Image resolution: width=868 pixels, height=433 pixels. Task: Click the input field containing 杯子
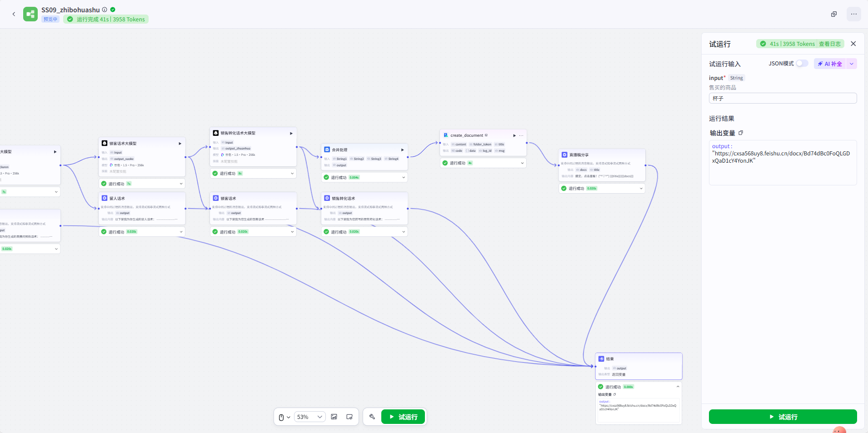(x=783, y=98)
